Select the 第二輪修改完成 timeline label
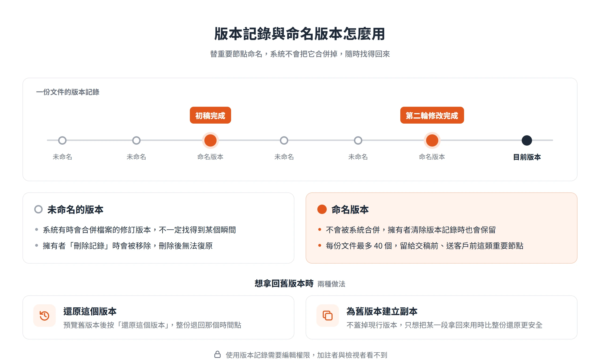The height and width of the screenshot is (364, 600). [432, 115]
